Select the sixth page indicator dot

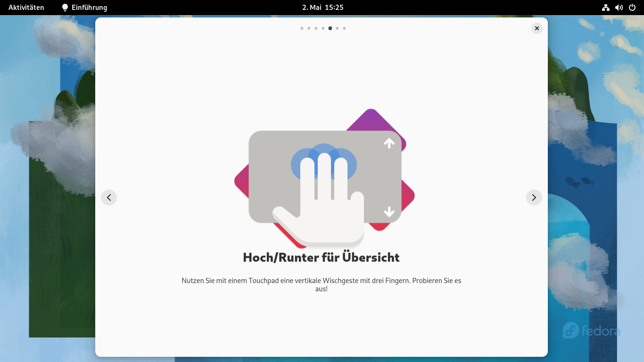337,28
